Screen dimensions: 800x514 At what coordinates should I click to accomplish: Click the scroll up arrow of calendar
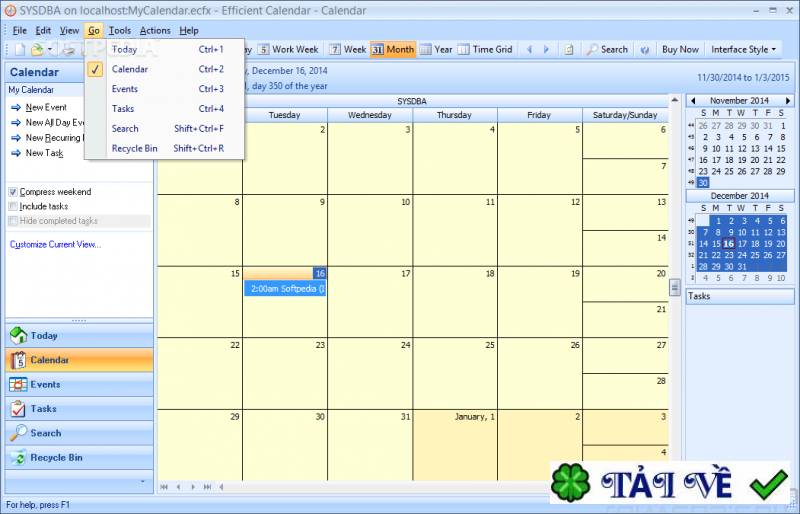click(674, 100)
